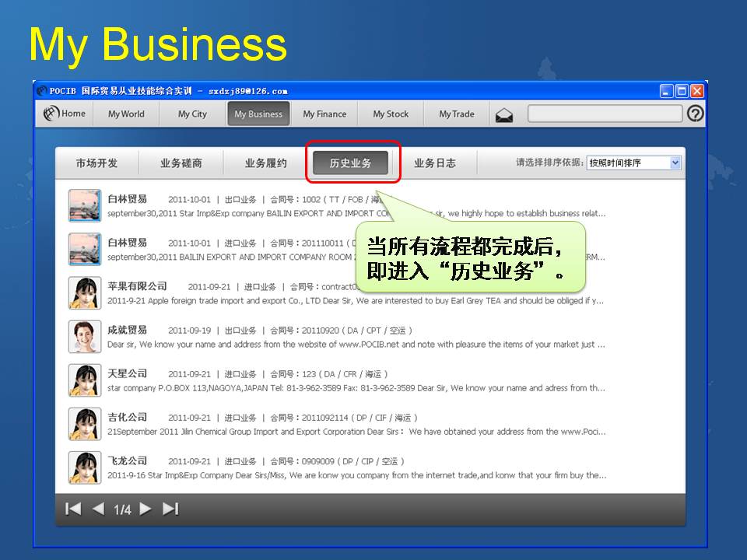
Task: Go to the previous page arrow
Action: (98, 509)
